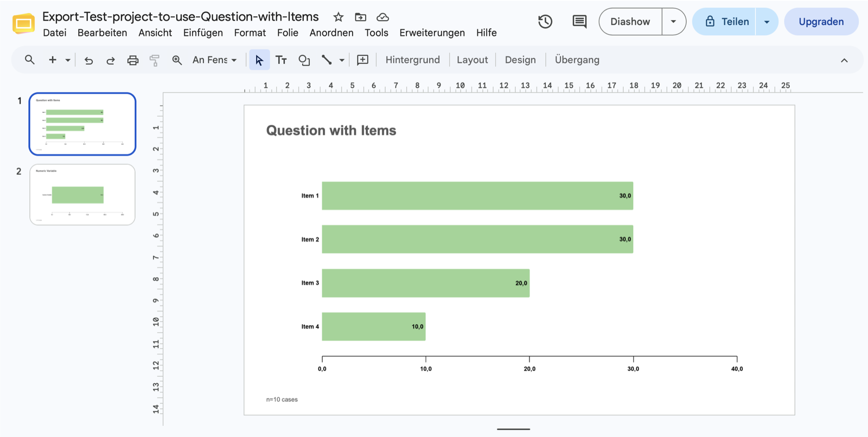
Task: Click the zoom tool icon
Action: [x=177, y=60]
